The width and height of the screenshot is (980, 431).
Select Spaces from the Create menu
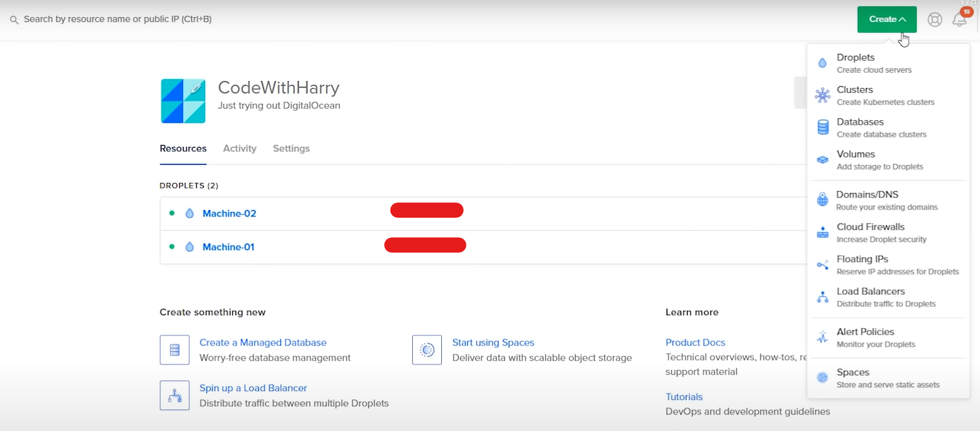click(889, 378)
